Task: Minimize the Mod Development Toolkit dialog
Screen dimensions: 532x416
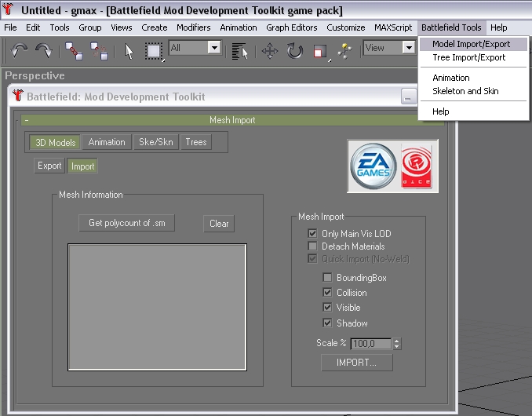Action: [x=408, y=97]
